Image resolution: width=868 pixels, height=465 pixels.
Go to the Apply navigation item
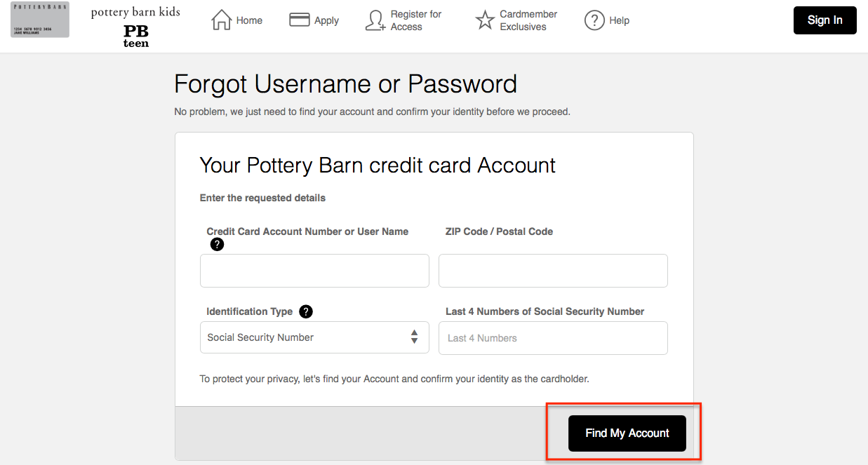tap(326, 20)
